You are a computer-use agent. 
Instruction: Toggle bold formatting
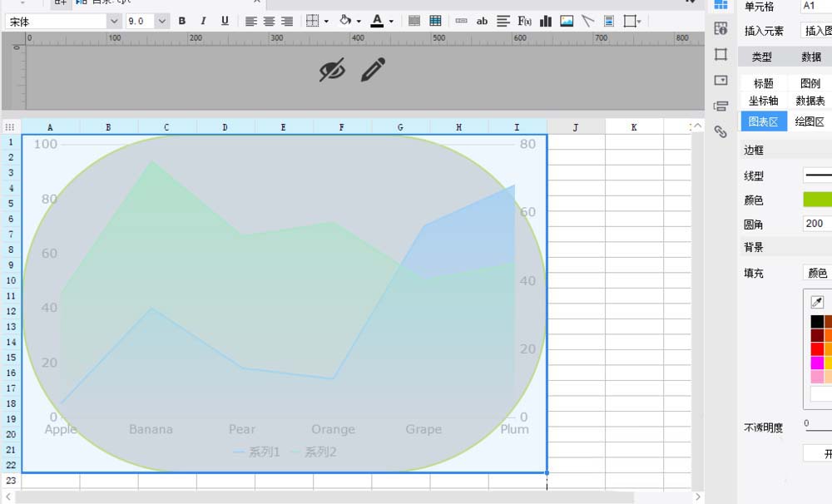(x=182, y=21)
